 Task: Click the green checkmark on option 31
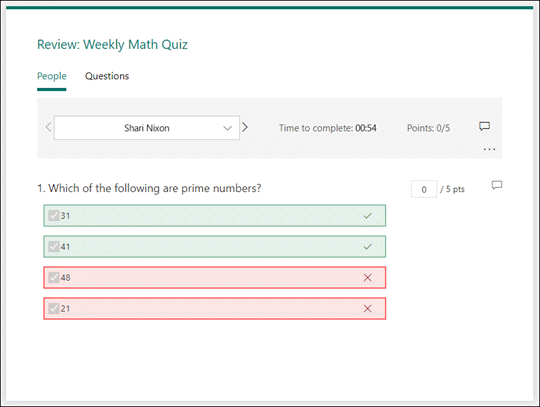[368, 216]
